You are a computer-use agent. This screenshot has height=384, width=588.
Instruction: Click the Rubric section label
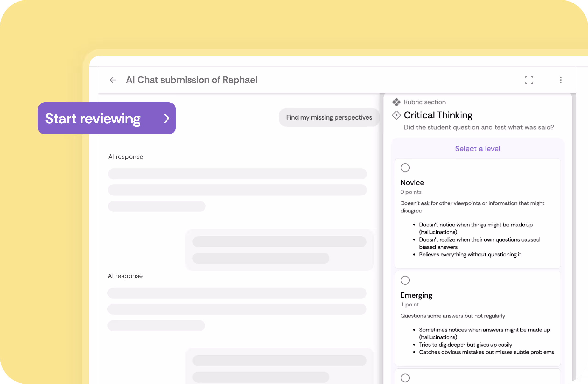[x=424, y=102]
